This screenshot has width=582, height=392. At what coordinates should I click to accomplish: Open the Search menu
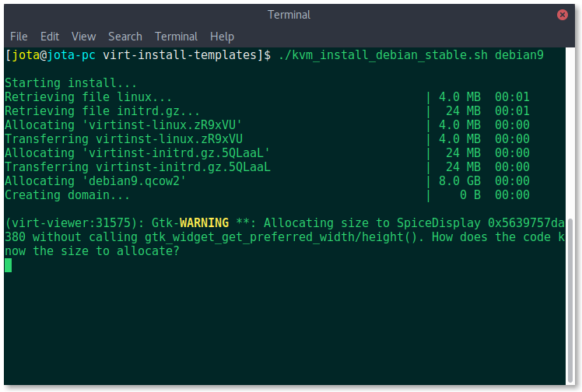[125, 37]
